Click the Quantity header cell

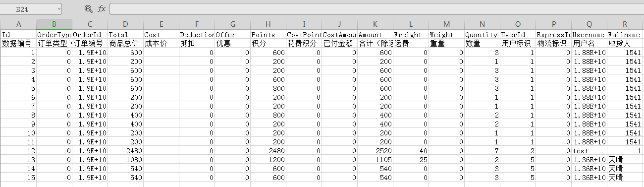coord(482,35)
